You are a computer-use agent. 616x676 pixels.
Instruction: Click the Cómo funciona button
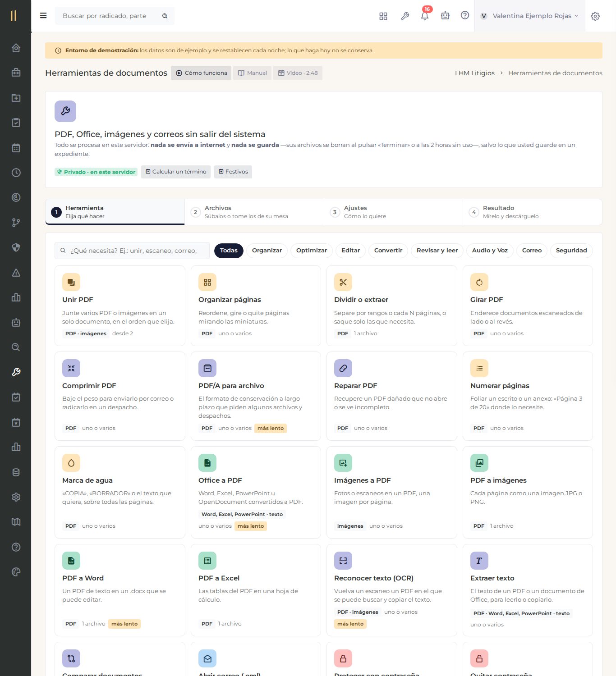coord(201,73)
